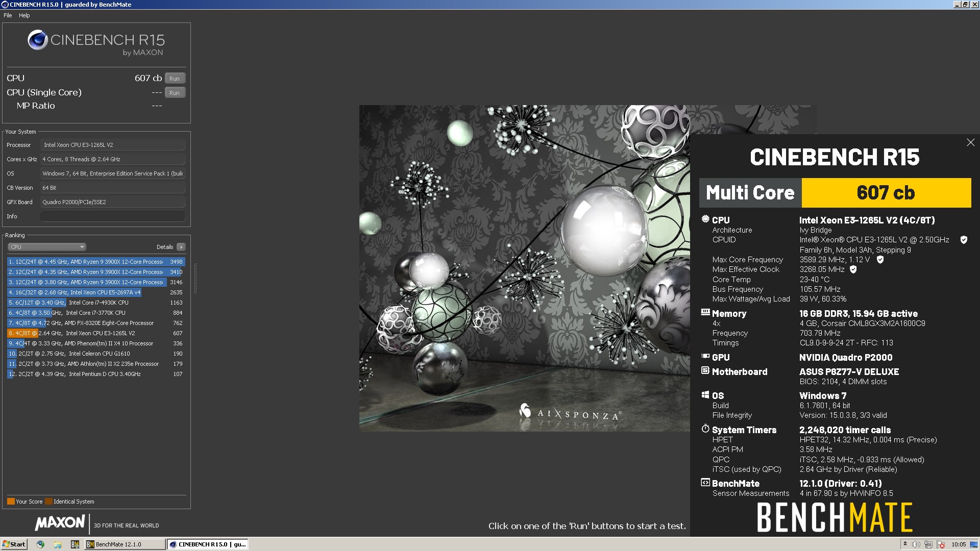Click the Max Effective Clock shield icon
This screenshot has height=551, width=980.
[853, 269]
